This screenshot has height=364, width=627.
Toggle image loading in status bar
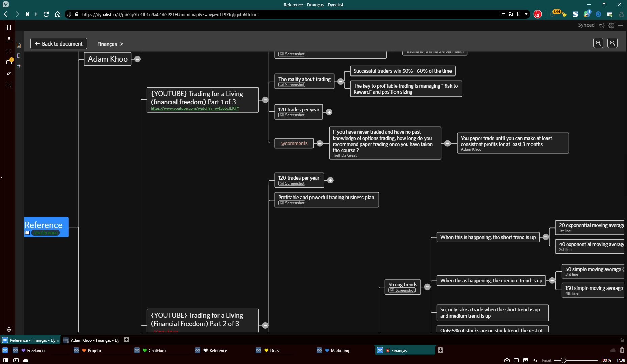pyautogui.click(x=526, y=360)
